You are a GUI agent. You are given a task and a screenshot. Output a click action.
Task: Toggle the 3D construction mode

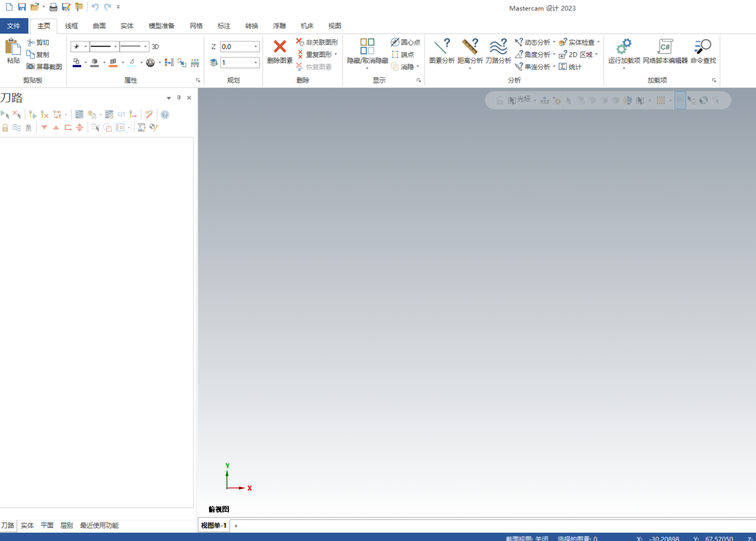tap(155, 47)
